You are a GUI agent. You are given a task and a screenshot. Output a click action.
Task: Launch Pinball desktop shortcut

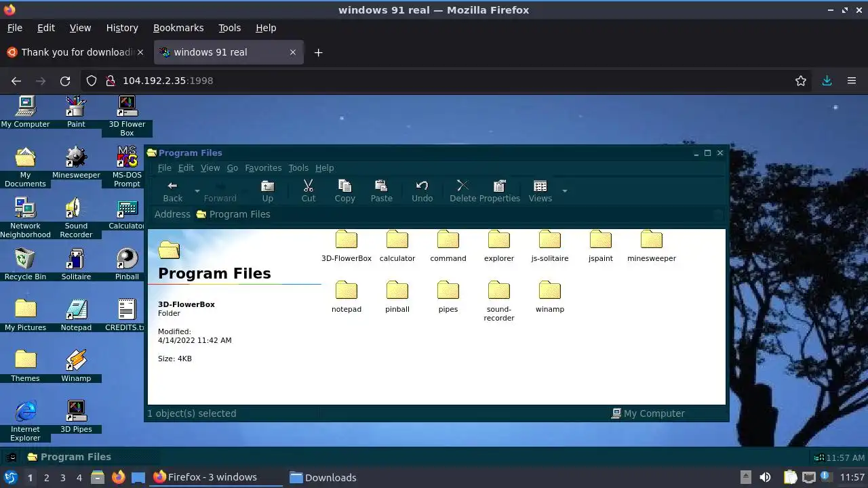coord(127,264)
